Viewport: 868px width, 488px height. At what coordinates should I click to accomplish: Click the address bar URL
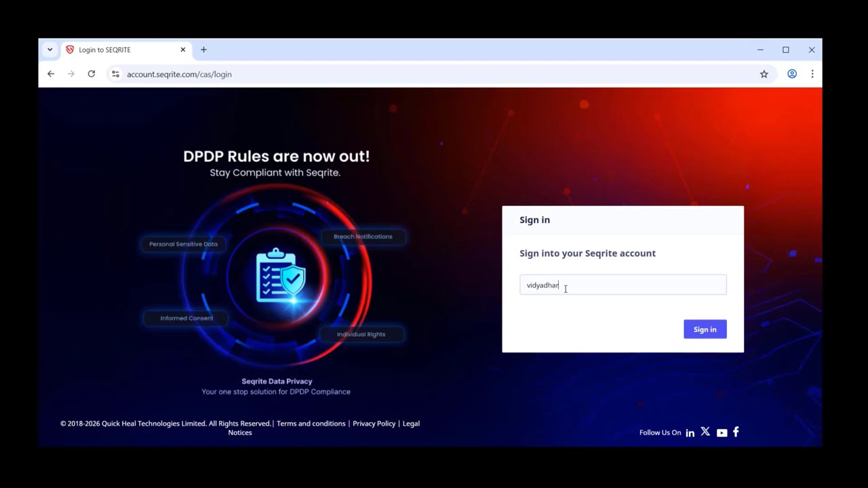[x=179, y=75]
